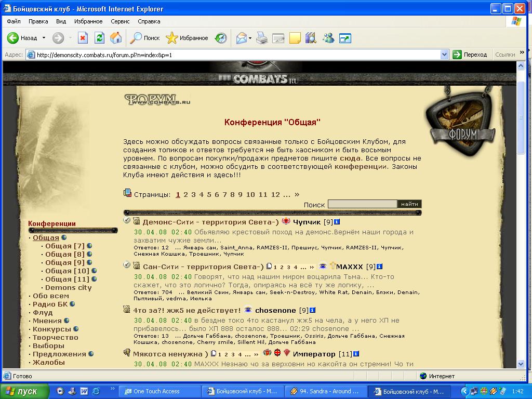Click the grey Forward arrow button

coord(58,38)
